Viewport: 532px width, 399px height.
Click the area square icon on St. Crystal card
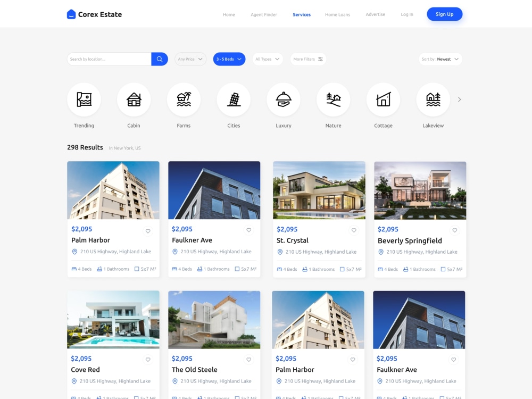342,269
